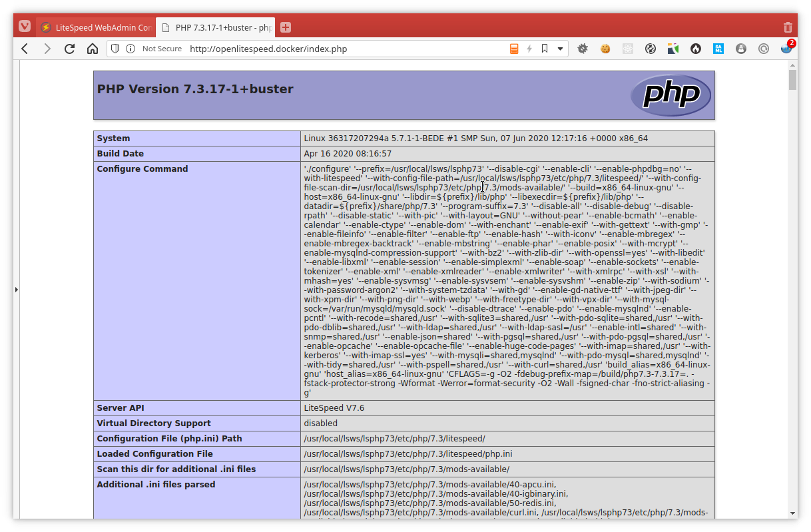The width and height of the screenshot is (811, 532).
Task: Open the SAML tracer extension
Action: [718, 49]
